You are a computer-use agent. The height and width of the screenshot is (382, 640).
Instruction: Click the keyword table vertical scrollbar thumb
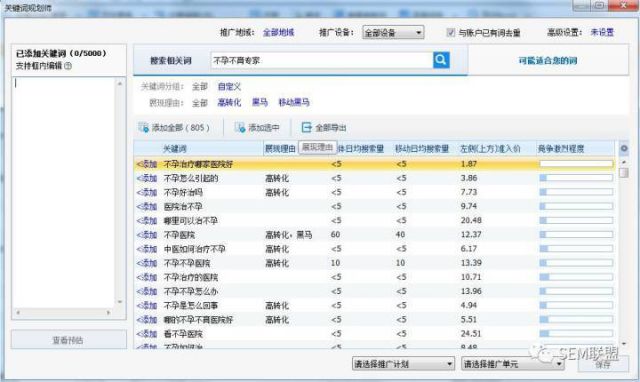[x=624, y=173]
